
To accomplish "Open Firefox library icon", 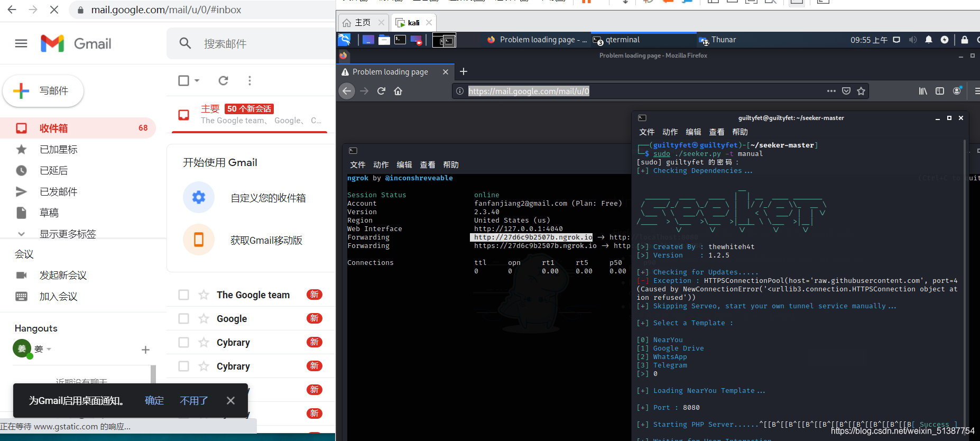I will (x=923, y=91).
